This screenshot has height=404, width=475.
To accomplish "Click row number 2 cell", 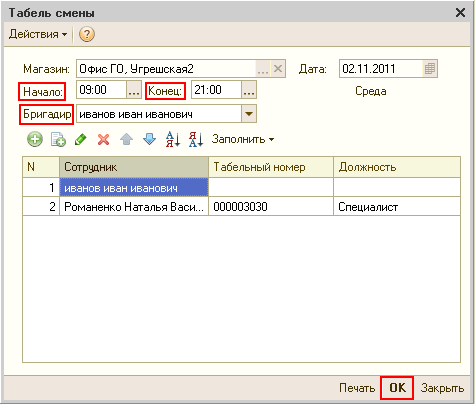I will point(41,207).
